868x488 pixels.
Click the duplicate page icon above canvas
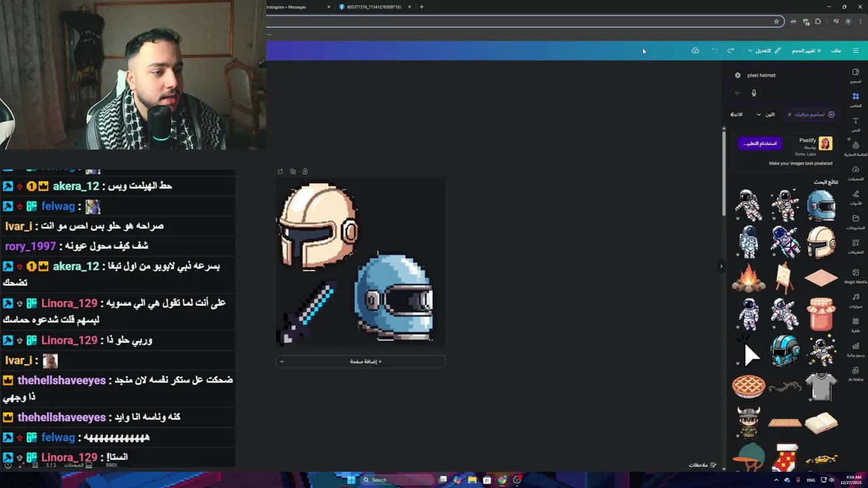[x=293, y=171]
